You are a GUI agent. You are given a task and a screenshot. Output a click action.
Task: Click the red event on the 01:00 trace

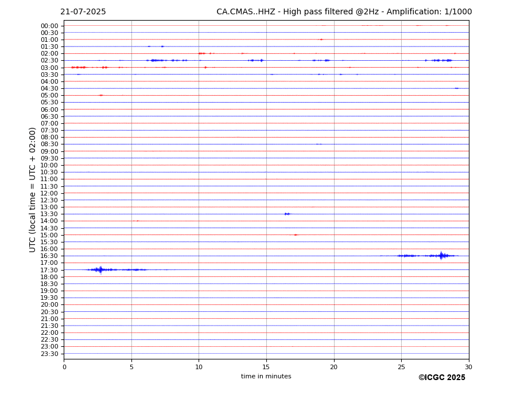coord(321,40)
